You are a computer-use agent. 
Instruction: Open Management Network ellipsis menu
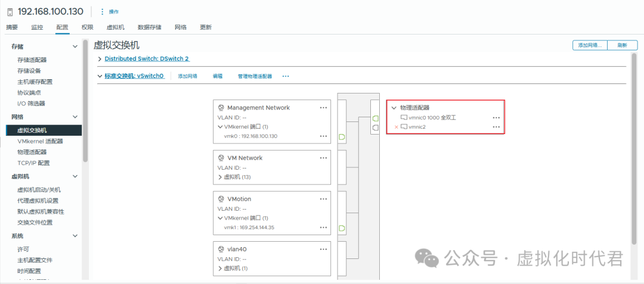(x=323, y=108)
